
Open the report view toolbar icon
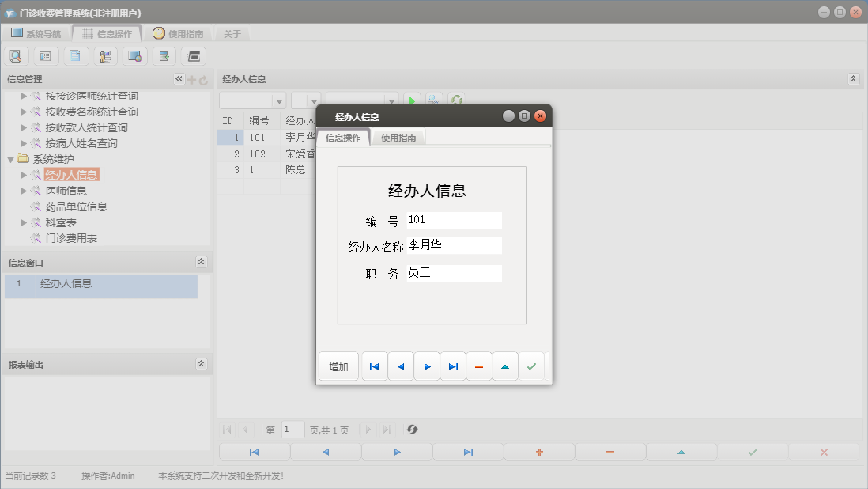[x=45, y=55]
